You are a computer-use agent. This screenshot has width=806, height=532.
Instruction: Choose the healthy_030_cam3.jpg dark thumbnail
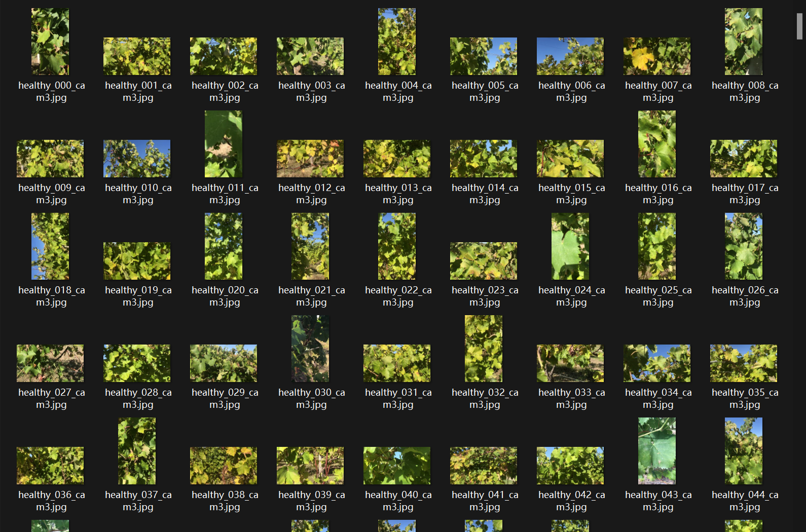tap(310, 349)
